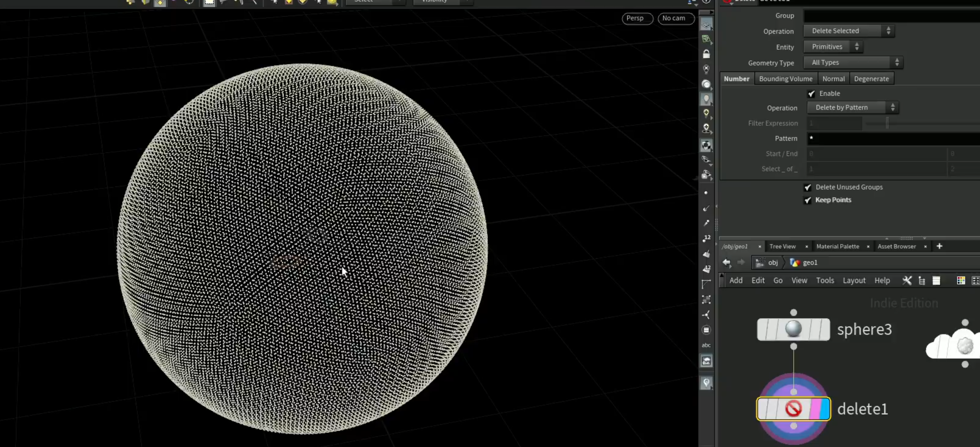
Task: Click the abc text display icon
Action: click(x=706, y=345)
